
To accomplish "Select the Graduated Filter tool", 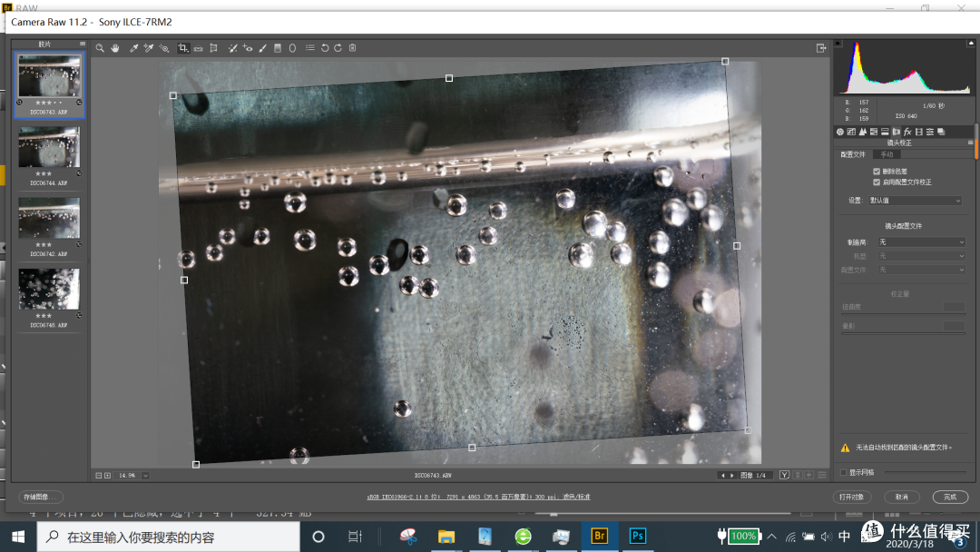I will 278,48.
